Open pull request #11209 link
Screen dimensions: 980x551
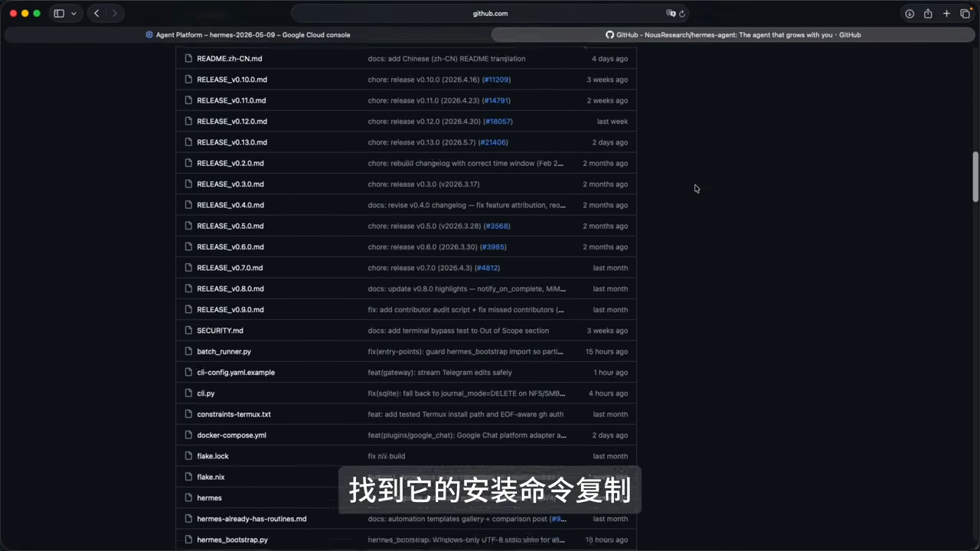click(497, 80)
